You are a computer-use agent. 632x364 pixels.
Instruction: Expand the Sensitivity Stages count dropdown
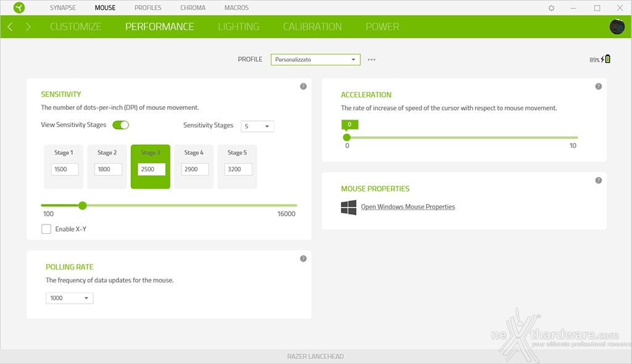coord(257,126)
